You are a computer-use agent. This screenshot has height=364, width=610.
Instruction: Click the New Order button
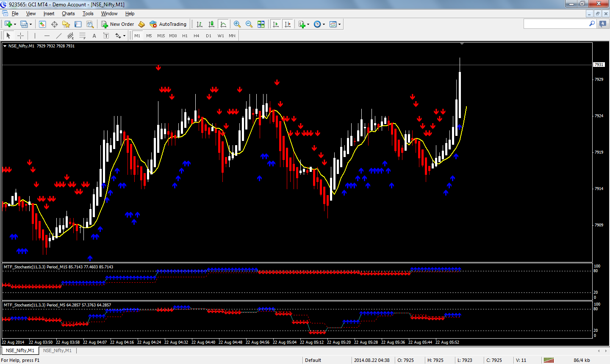[118, 24]
